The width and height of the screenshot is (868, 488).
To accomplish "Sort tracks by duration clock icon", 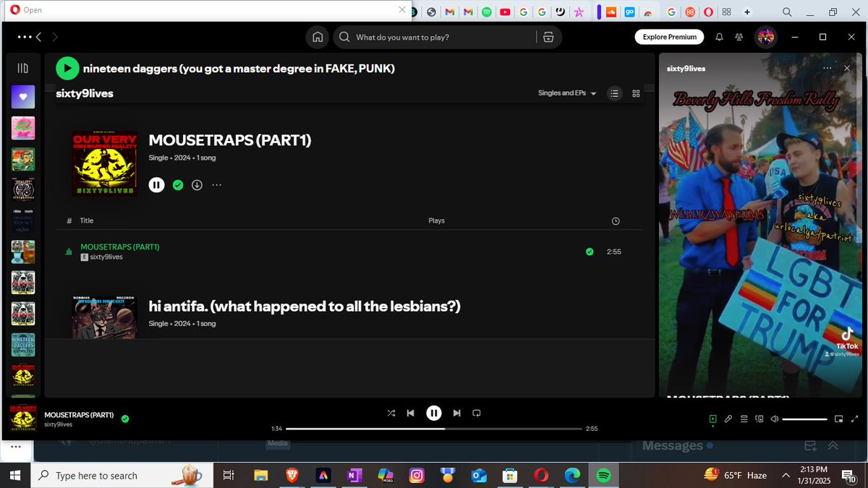I will pos(616,221).
